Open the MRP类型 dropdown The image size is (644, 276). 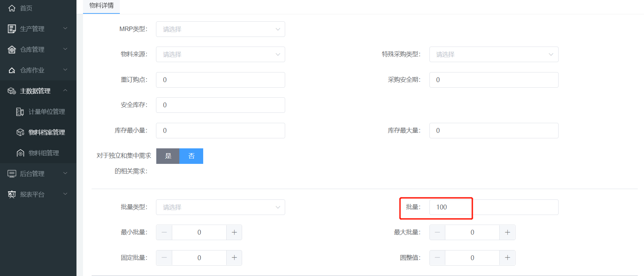click(x=220, y=29)
